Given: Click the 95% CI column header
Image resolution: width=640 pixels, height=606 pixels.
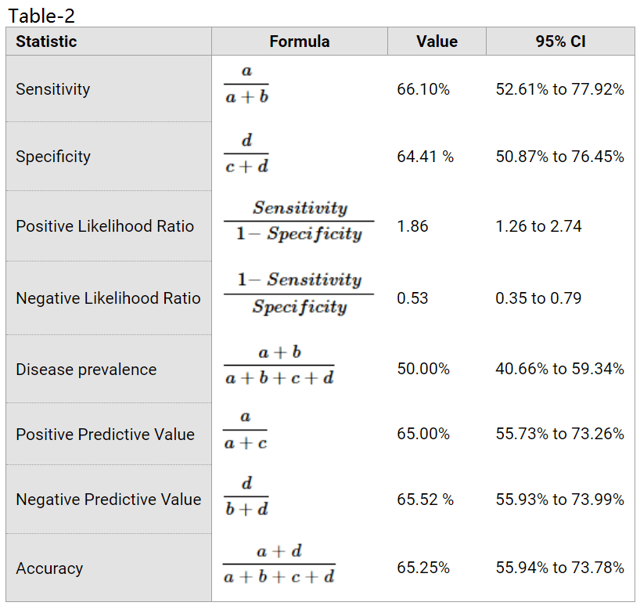Looking at the screenshot, I should (x=559, y=42).
